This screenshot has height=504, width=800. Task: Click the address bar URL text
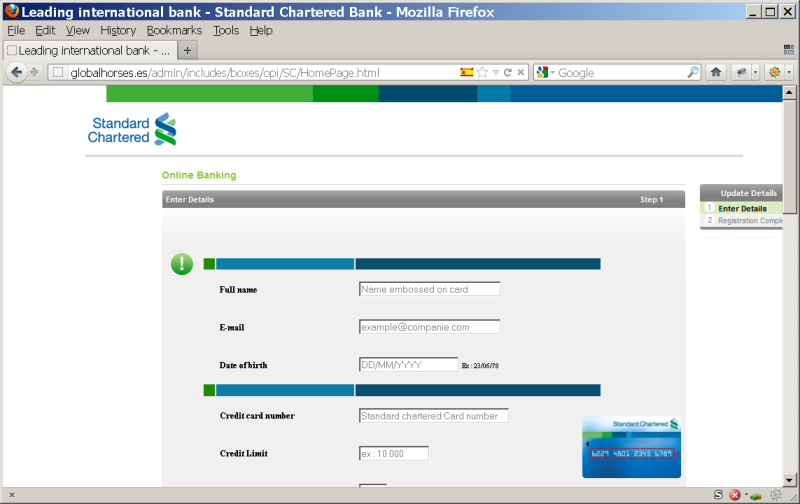(224, 73)
